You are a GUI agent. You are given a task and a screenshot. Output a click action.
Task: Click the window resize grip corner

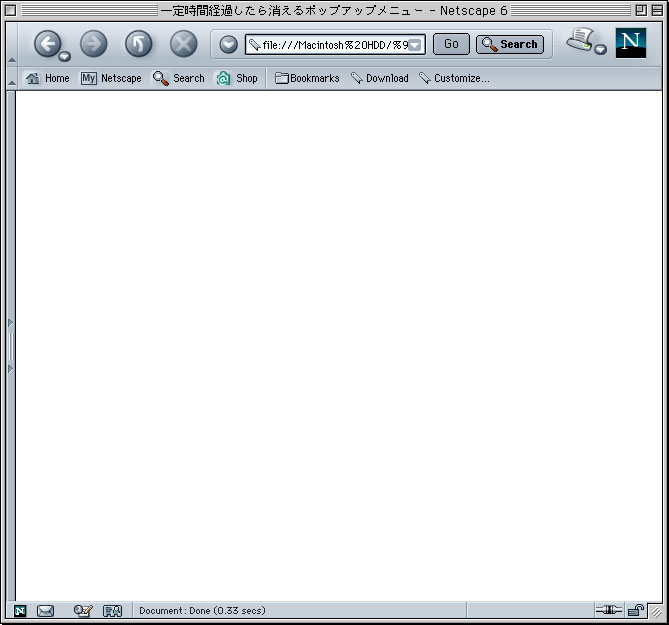656,612
